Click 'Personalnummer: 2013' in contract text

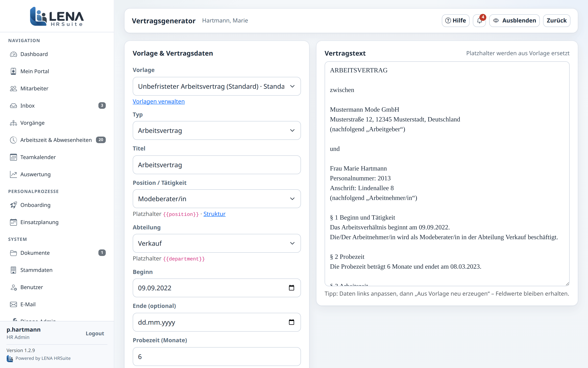point(360,178)
